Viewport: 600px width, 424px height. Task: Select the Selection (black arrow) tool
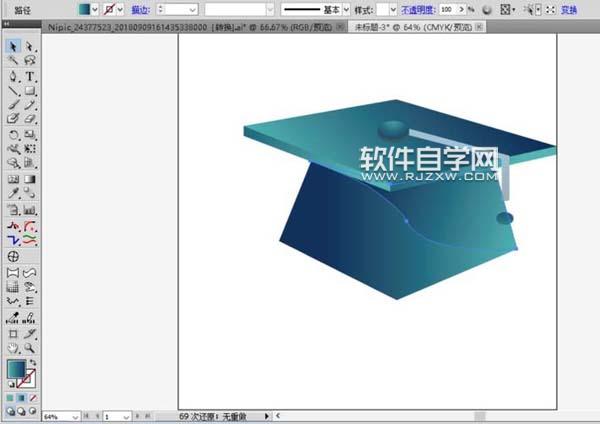(x=13, y=47)
